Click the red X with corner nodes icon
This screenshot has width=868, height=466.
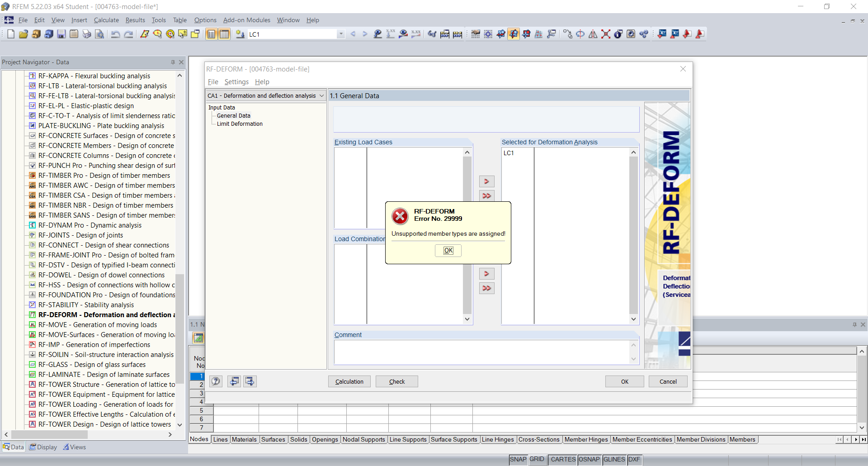click(606, 34)
